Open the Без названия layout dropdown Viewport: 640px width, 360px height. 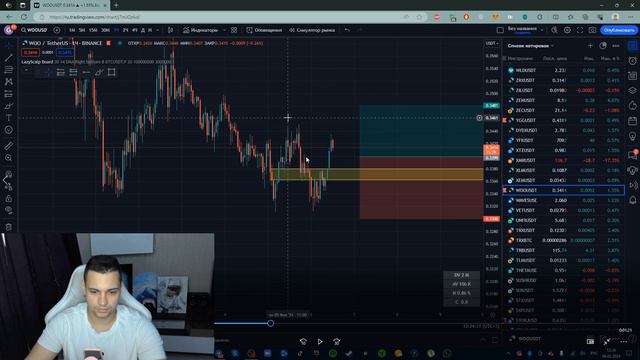(x=525, y=30)
